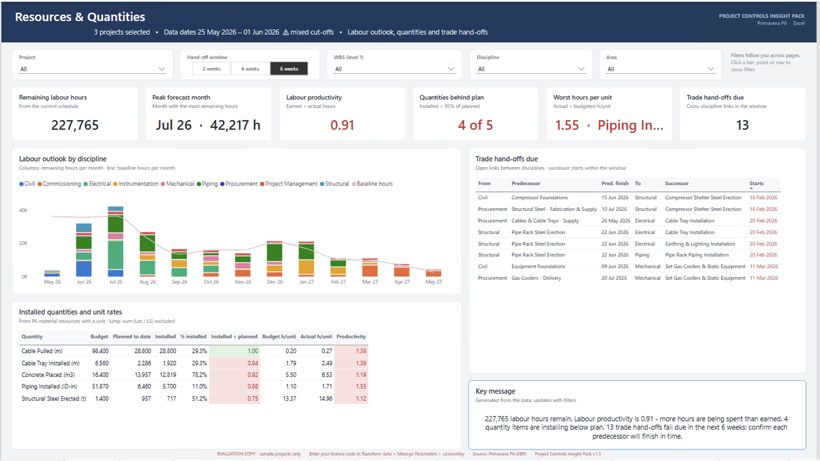Image resolution: width=820 pixels, height=461 pixels.
Task: Click the Procurement legend dot
Action: click(x=222, y=184)
